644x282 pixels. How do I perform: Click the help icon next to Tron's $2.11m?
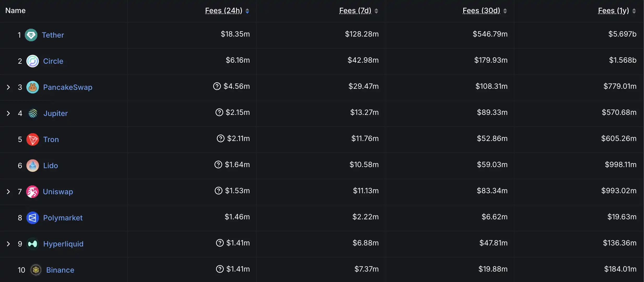click(221, 138)
